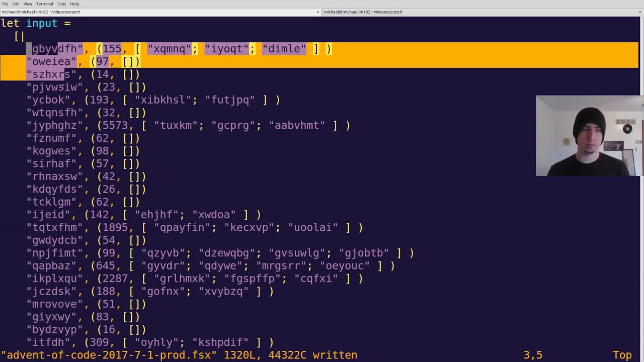Image resolution: width=644 pixels, height=362 pixels.
Task: Click the "tqtxfhm" entry
Action: [x=195, y=227]
